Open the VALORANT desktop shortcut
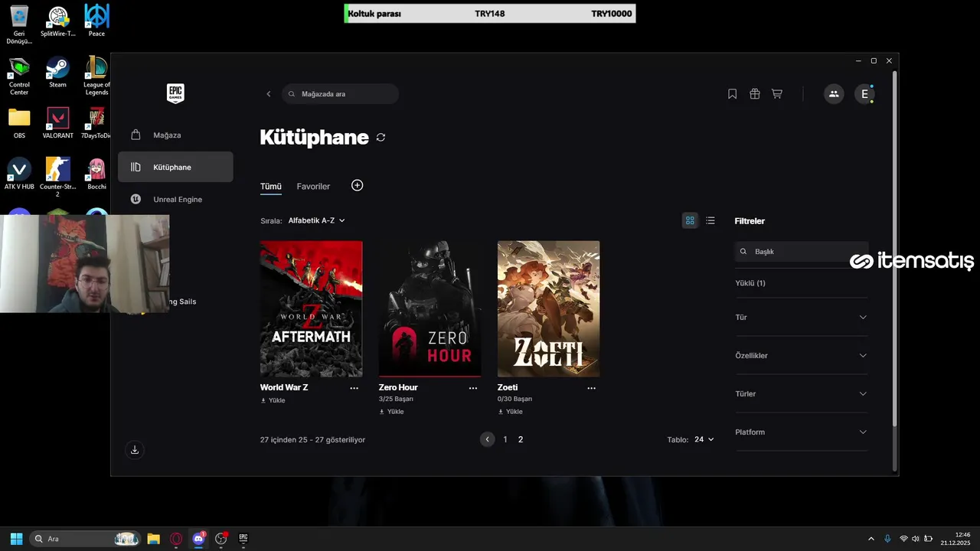980x551 pixels. click(58, 122)
